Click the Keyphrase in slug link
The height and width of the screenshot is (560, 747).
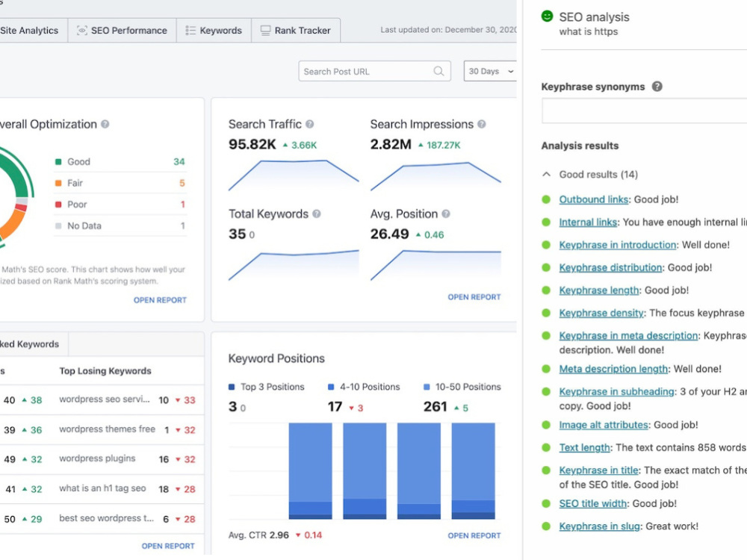click(x=600, y=526)
